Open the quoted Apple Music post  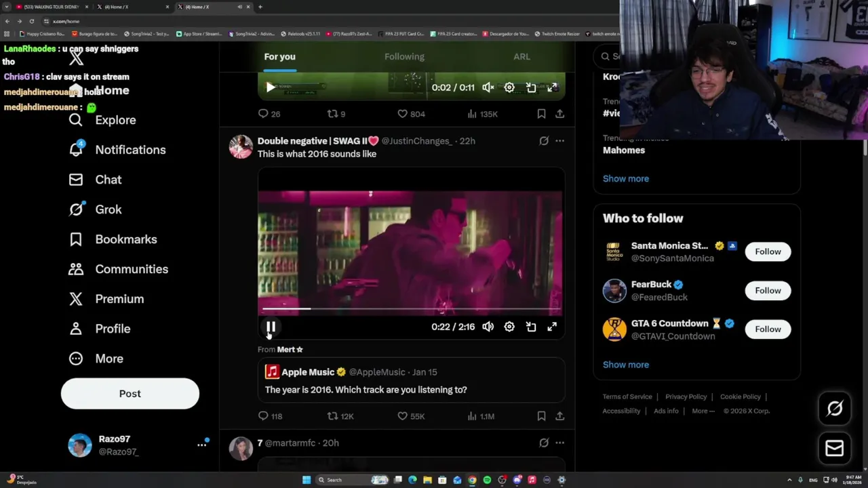pyautogui.click(x=411, y=380)
